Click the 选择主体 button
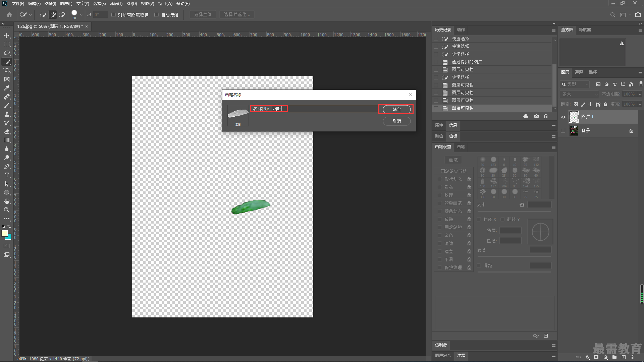This screenshot has height=362, width=644. [203, 15]
